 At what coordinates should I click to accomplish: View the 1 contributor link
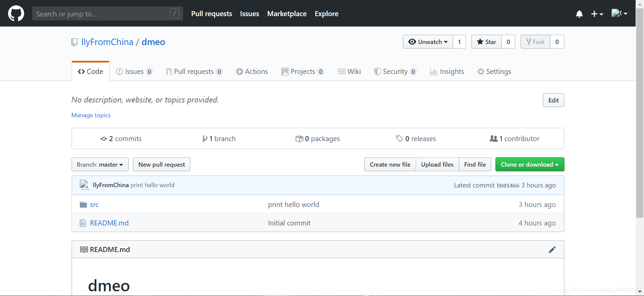(x=515, y=139)
